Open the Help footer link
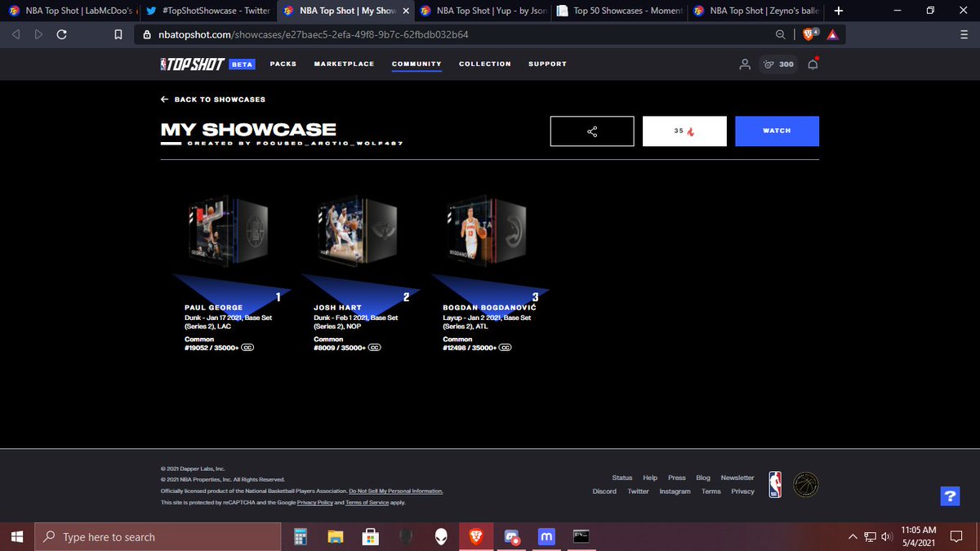Screen dimensions: 980x551 (650, 478)
